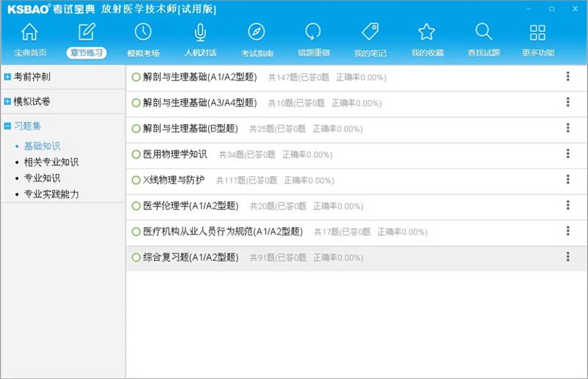Open 解剖与生理基础(B型题) chapter

point(190,129)
